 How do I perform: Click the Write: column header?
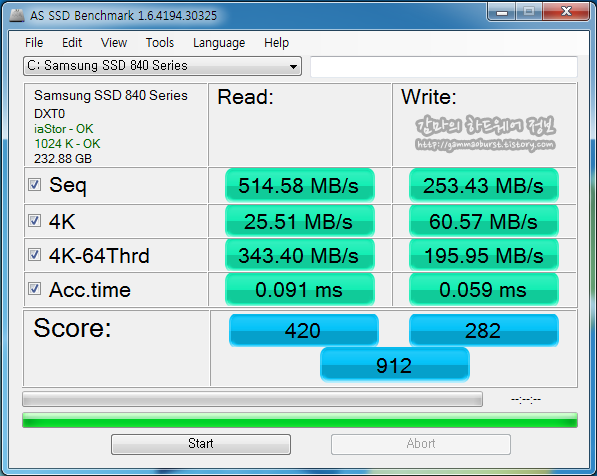429,97
